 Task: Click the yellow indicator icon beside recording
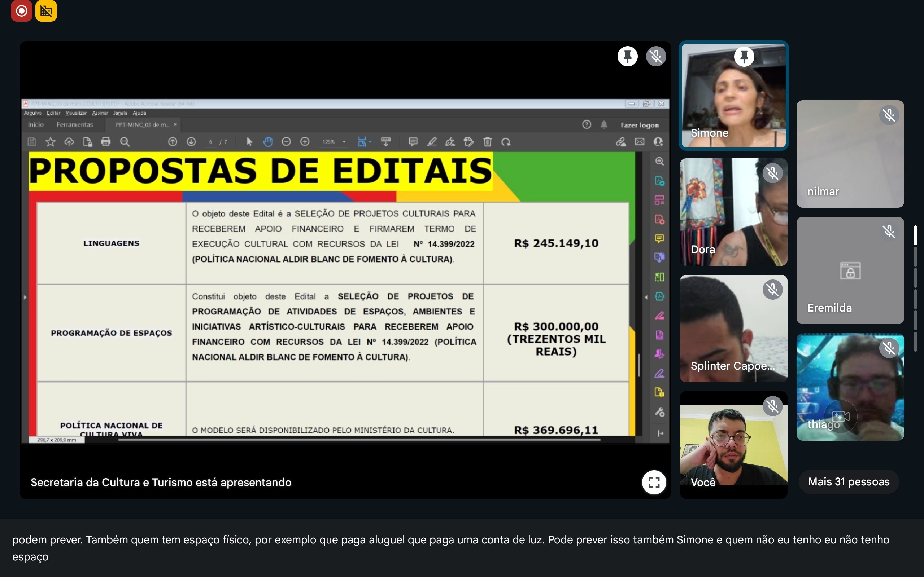46,11
